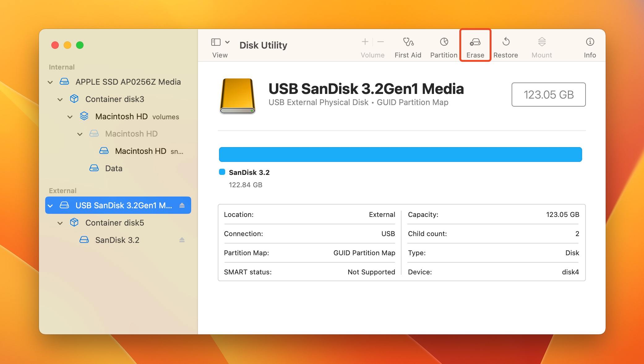Select the Data volume
The width and height of the screenshot is (644, 364).
point(114,168)
